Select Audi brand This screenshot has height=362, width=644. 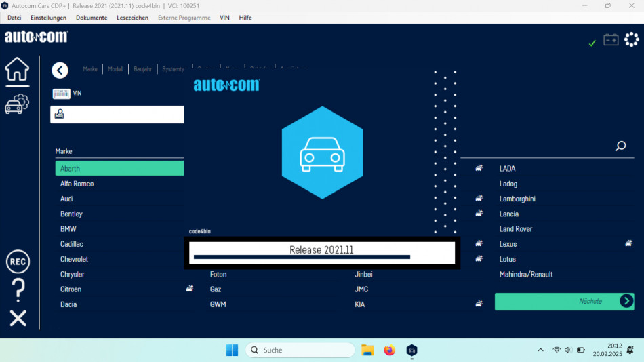tap(66, 199)
